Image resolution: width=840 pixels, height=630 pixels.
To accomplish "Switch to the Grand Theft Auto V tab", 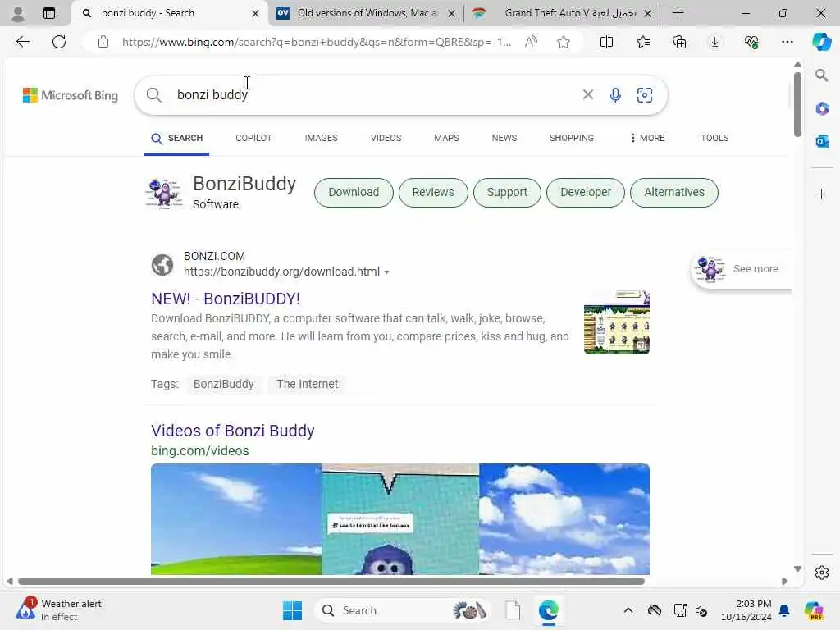I will pyautogui.click(x=563, y=13).
